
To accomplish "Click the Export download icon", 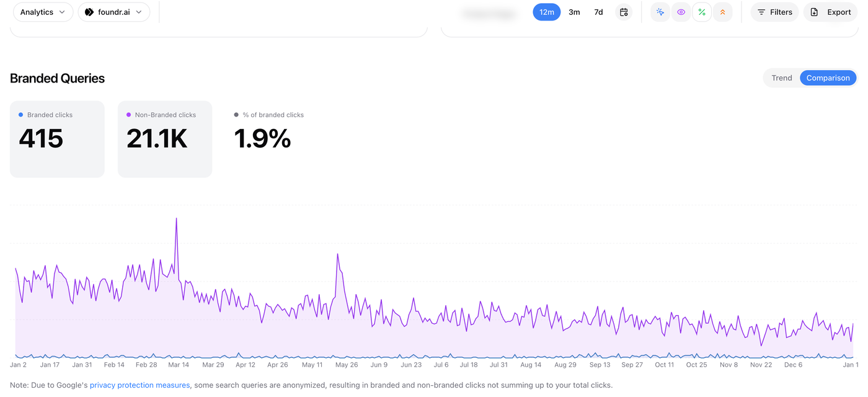I will (814, 12).
